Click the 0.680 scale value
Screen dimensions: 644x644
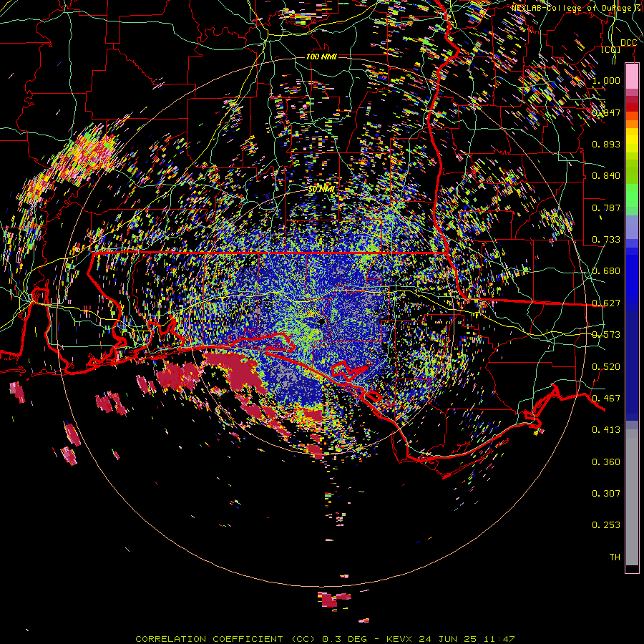(606, 271)
